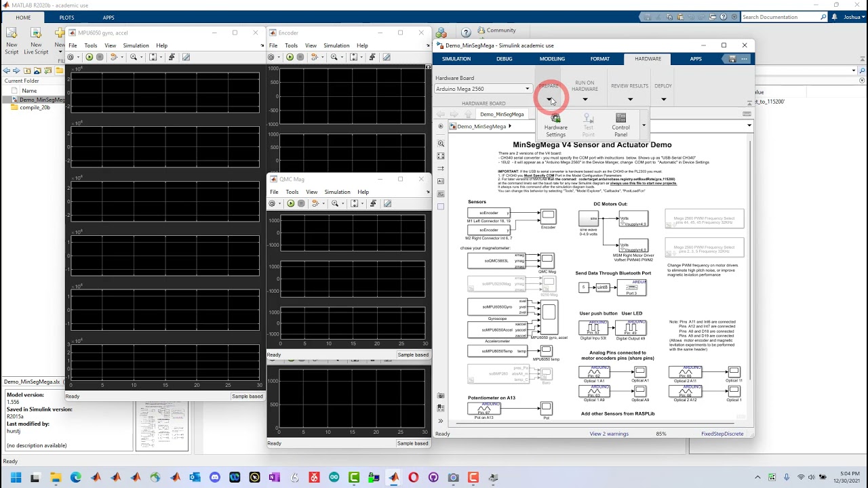The image size is (868, 488).
Task: Switch to the Format ribbon tab
Action: click(x=600, y=59)
